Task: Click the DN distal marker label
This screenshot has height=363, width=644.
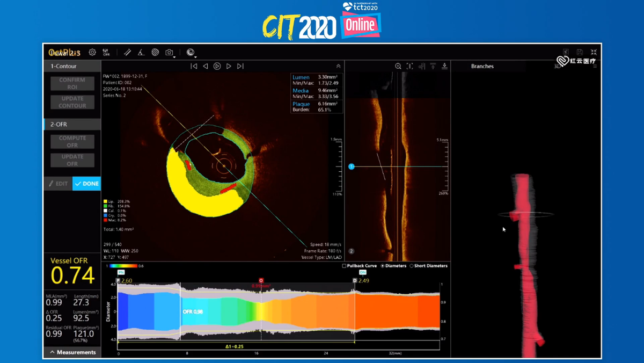Action: 363,273
